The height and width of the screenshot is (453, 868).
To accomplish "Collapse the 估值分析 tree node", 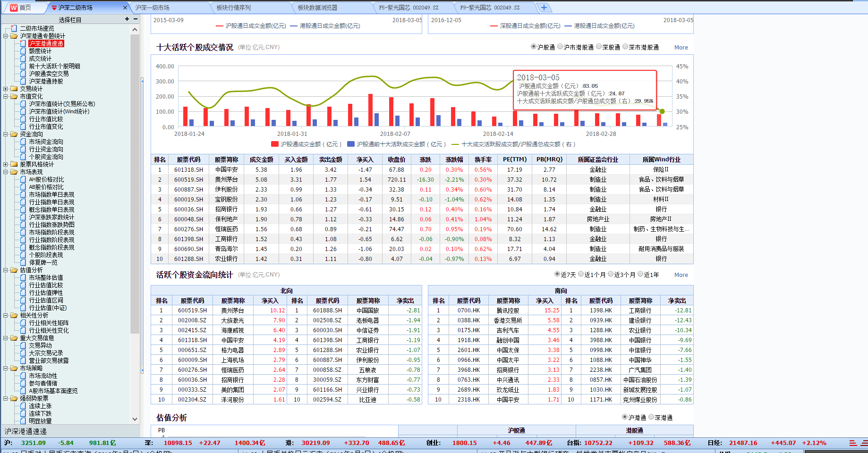I will click(x=6, y=270).
